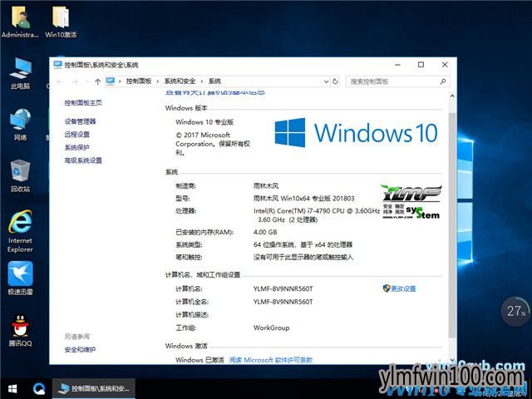Click the Windows 10 专业版 text
This screenshot has height=399, width=532.
click(204, 122)
